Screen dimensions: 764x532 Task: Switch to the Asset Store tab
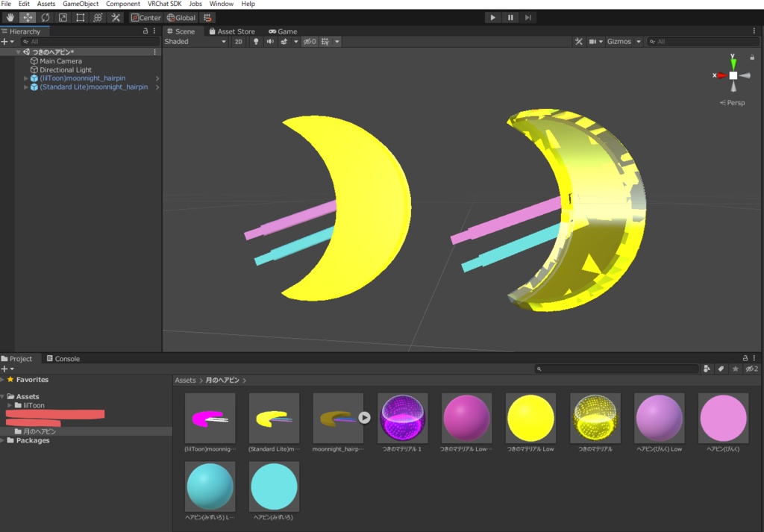[232, 31]
